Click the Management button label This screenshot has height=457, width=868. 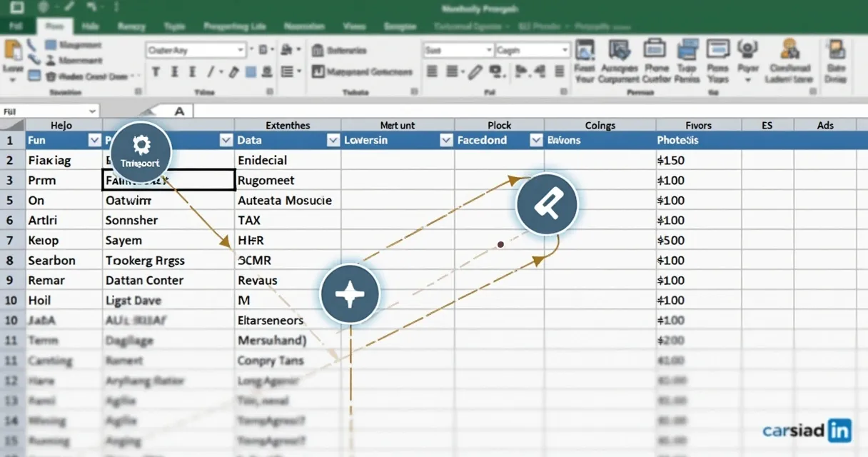click(x=81, y=45)
